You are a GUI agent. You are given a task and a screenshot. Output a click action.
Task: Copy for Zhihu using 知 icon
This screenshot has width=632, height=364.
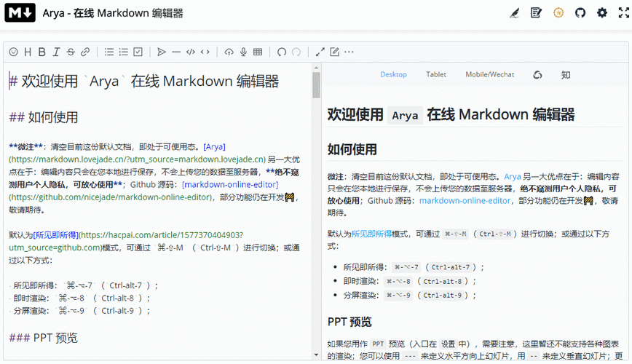coord(566,75)
